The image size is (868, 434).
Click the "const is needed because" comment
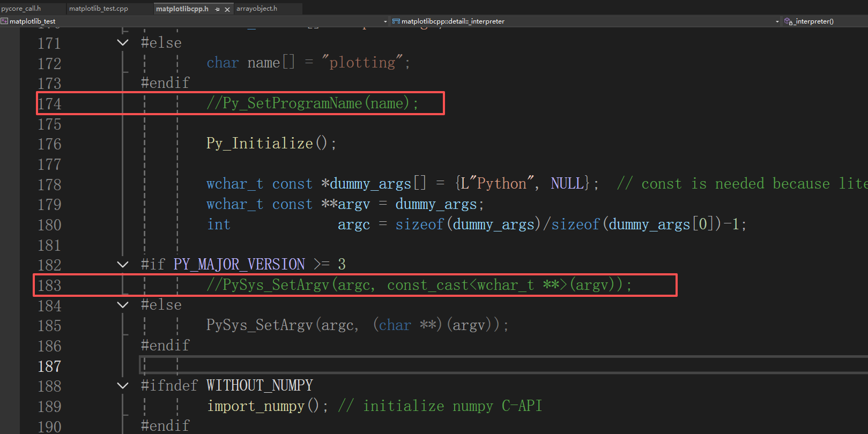(742, 184)
